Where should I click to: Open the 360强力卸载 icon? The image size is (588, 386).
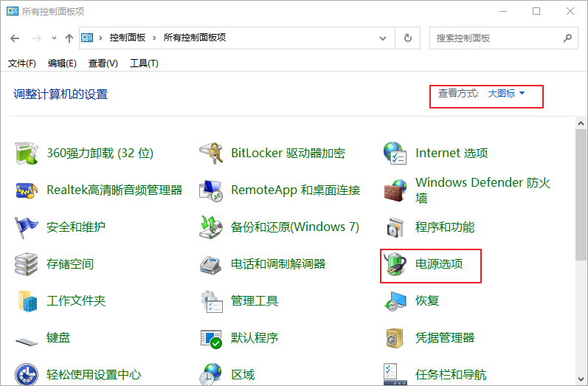(27, 154)
